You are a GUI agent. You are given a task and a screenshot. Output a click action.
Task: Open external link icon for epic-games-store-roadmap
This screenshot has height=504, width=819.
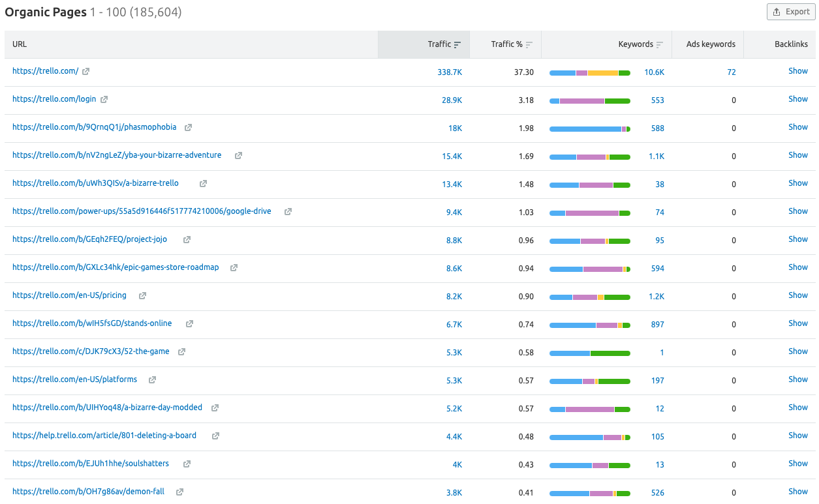(234, 267)
